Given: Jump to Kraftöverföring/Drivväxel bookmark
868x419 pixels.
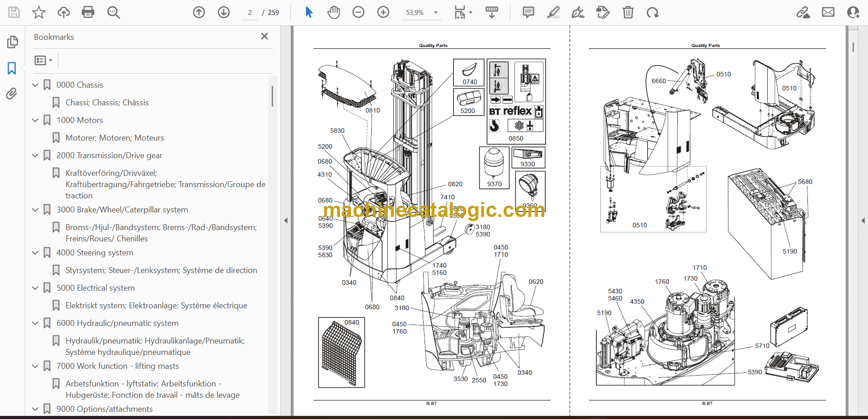Looking at the screenshot, I should (165, 184).
